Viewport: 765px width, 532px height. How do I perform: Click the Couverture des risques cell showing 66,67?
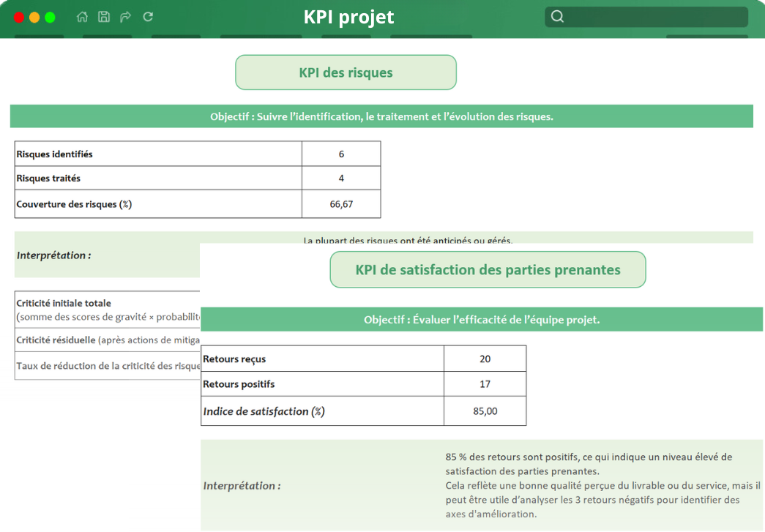pos(341,203)
